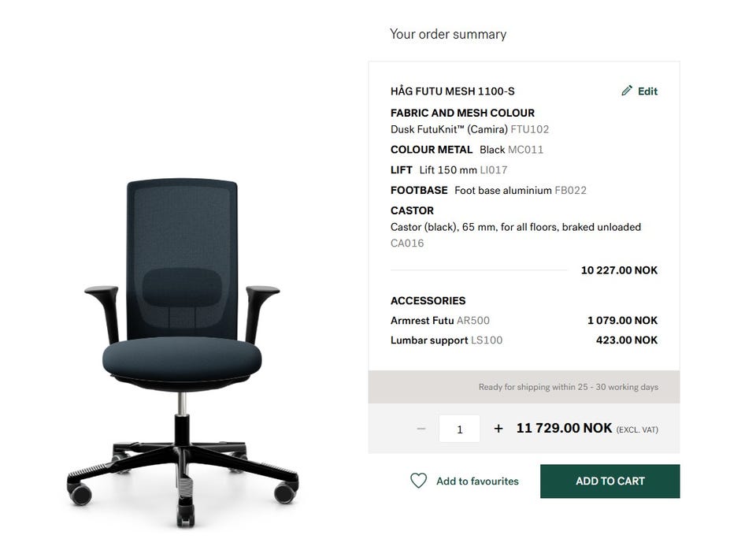Click the Your order summary heading
The image size is (756, 539).
click(448, 34)
